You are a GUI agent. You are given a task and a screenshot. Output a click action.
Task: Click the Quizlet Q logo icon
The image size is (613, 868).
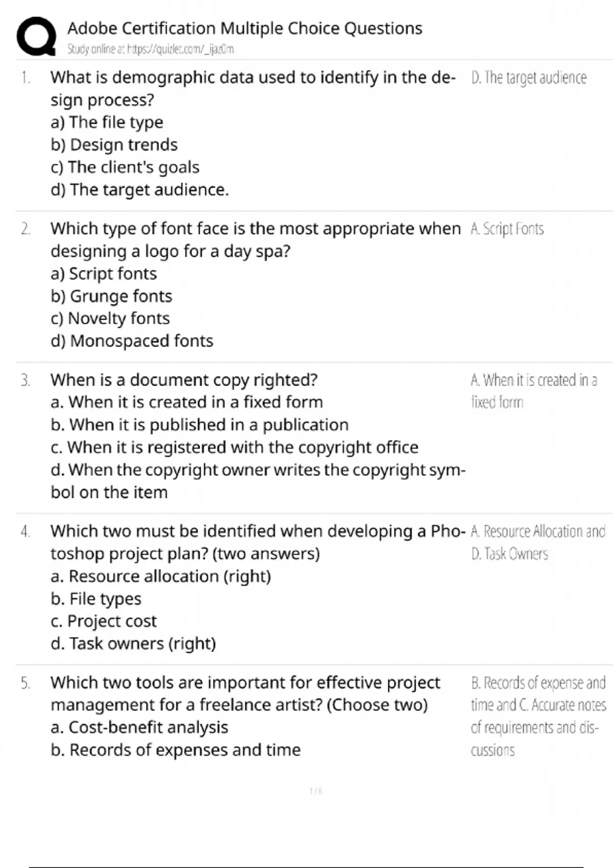point(36,36)
